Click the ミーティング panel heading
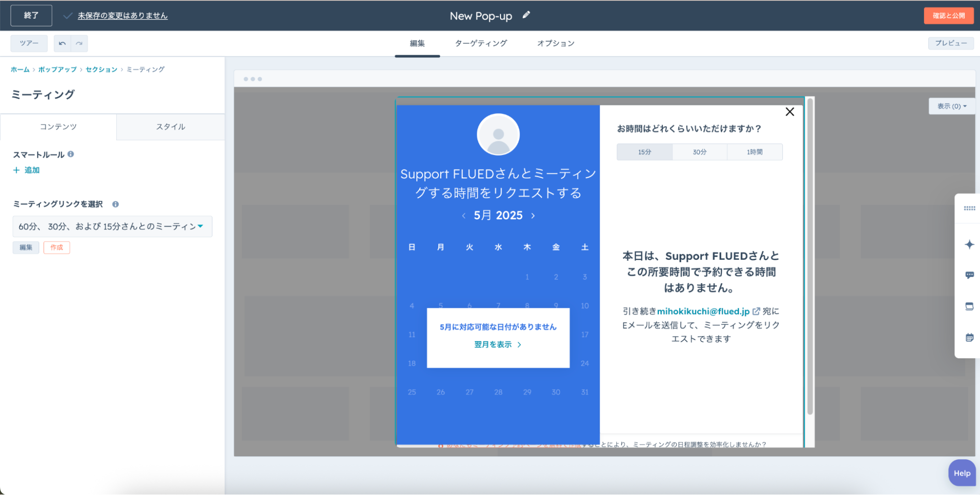980x495 pixels. click(43, 95)
